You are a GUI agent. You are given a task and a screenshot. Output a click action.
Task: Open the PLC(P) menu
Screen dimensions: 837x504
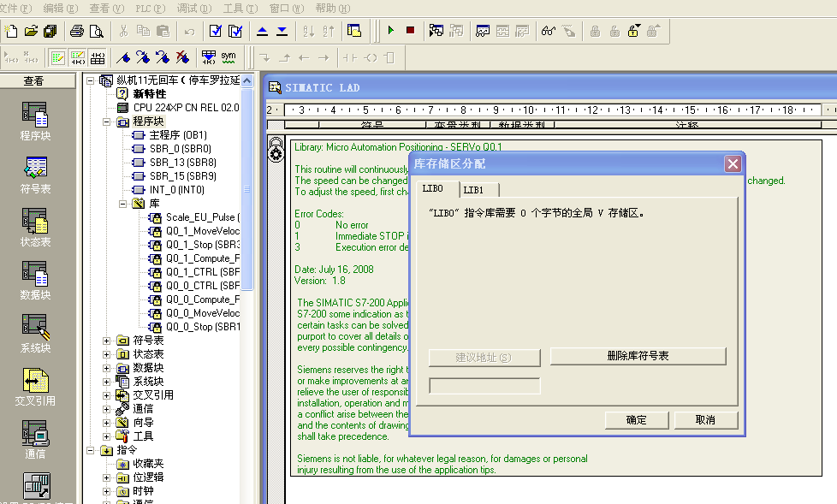(151, 8)
